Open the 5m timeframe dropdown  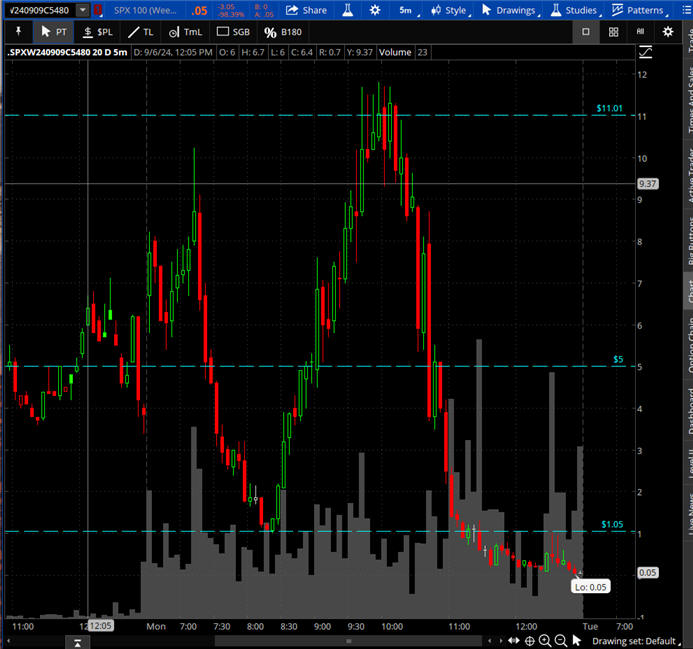coord(409,10)
